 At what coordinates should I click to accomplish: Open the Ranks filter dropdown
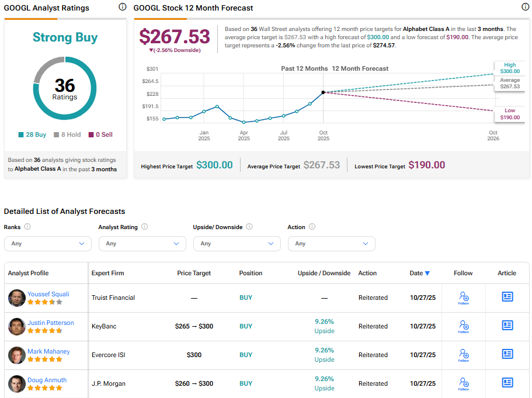(48, 244)
